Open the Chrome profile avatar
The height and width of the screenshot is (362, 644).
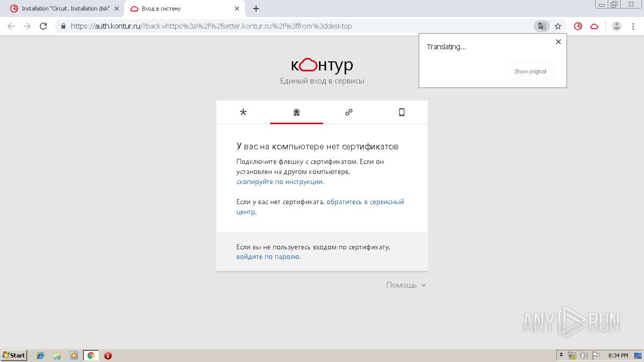tap(617, 26)
